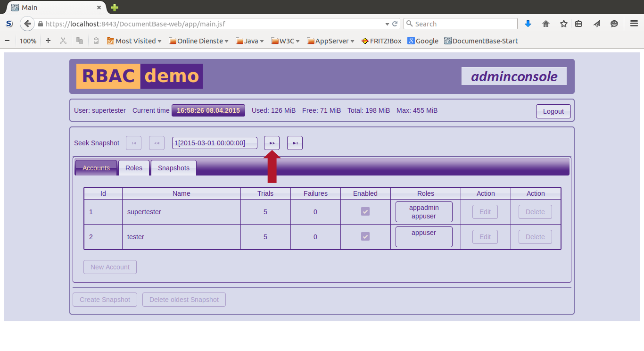Expand the Most Visited bookmarks dropdown

[x=134, y=41]
